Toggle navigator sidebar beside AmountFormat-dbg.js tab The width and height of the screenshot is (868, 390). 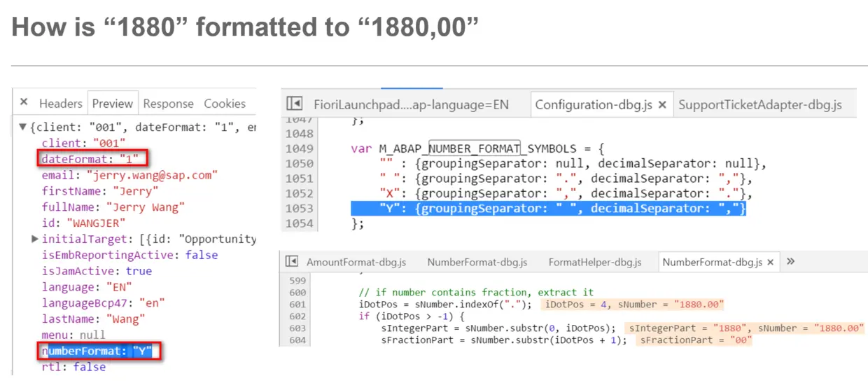tap(291, 262)
